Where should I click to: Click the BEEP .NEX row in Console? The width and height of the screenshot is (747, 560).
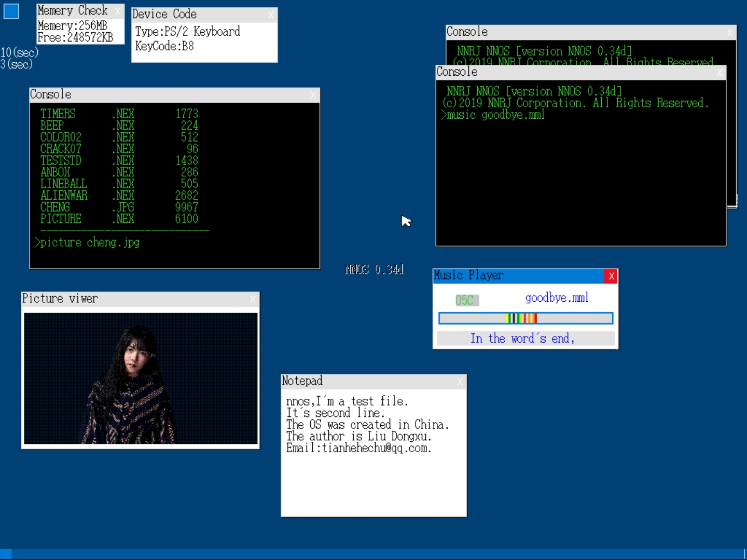coord(119,125)
